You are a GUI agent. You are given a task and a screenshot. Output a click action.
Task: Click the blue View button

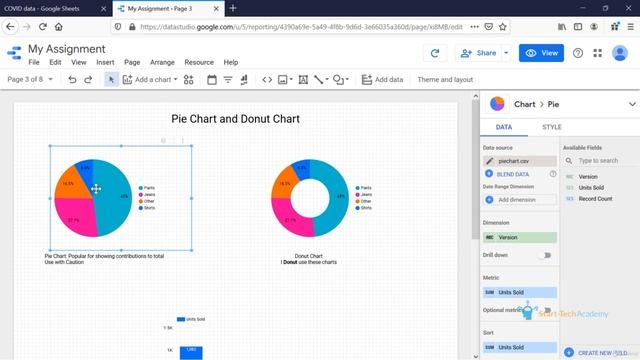(541, 53)
